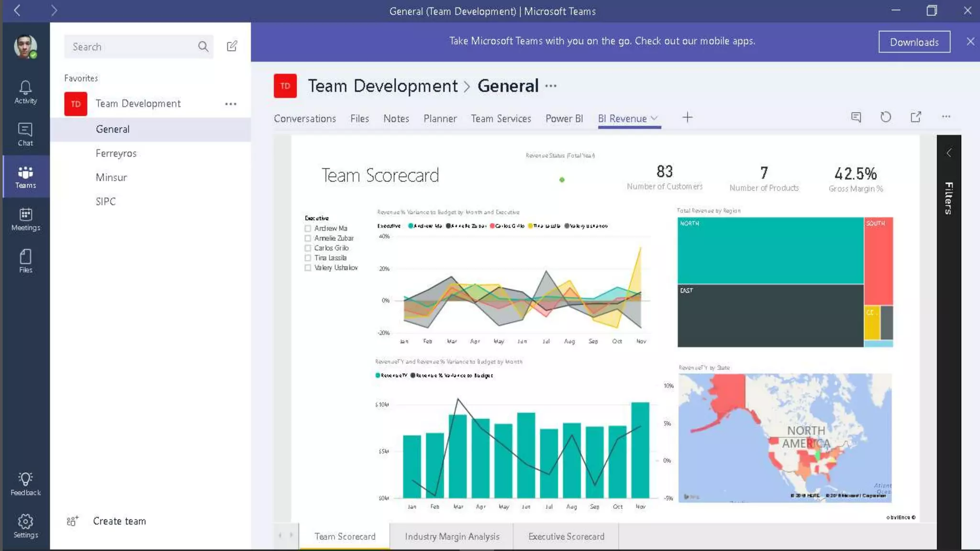Open the BI Revenue tab dropdown arrow

(x=655, y=118)
